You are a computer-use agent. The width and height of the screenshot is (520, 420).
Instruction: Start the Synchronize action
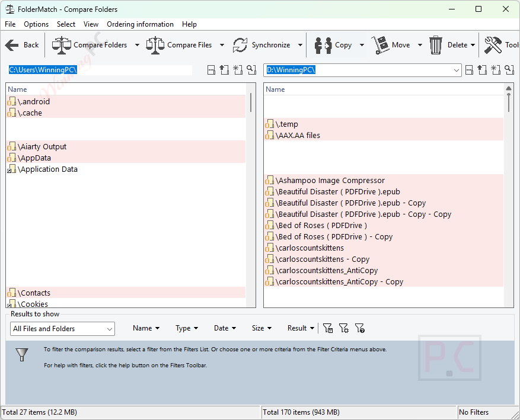click(262, 45)
